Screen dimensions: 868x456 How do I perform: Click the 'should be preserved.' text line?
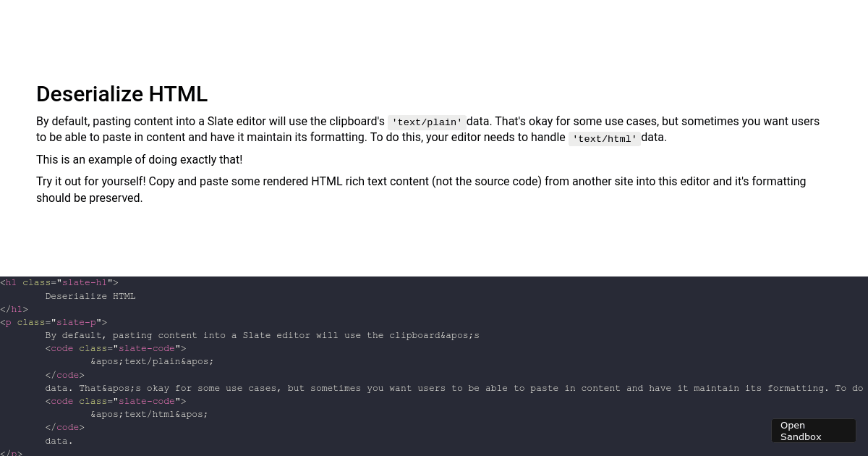click(x=90, y=198)
